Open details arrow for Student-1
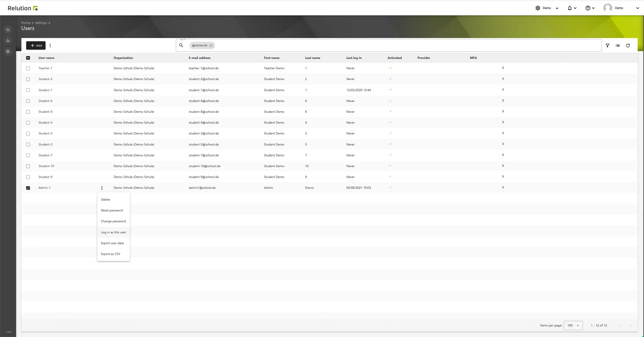The height and width of the screenshot is (337, 644). (503, 90)
